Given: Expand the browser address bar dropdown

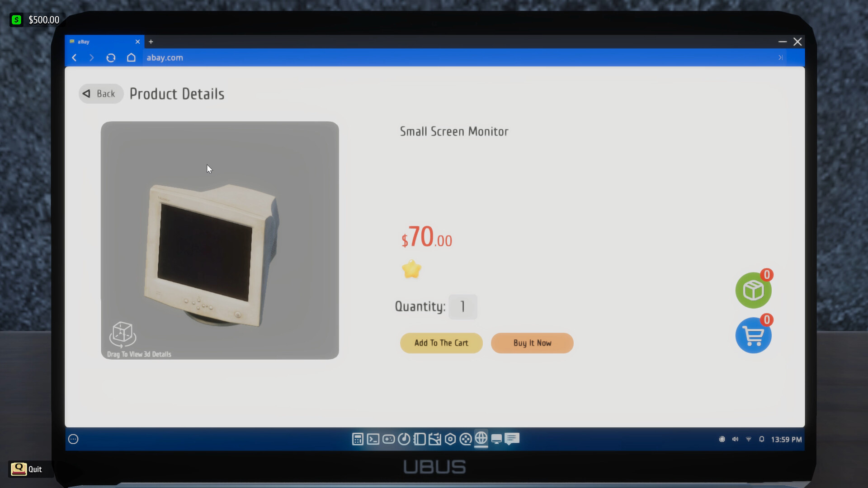Looking at the screenshot, I should click(x=779, y=57).
